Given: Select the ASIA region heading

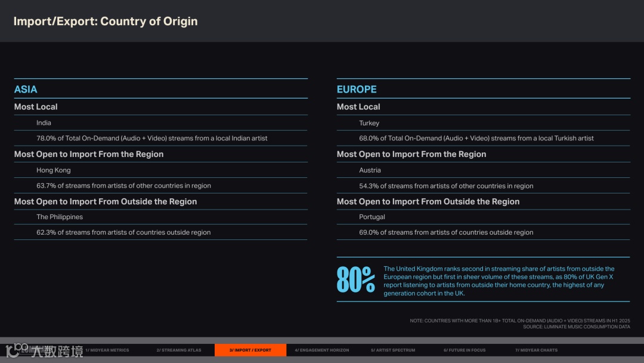Looking at the screenshot, I should tap(26, 90).
